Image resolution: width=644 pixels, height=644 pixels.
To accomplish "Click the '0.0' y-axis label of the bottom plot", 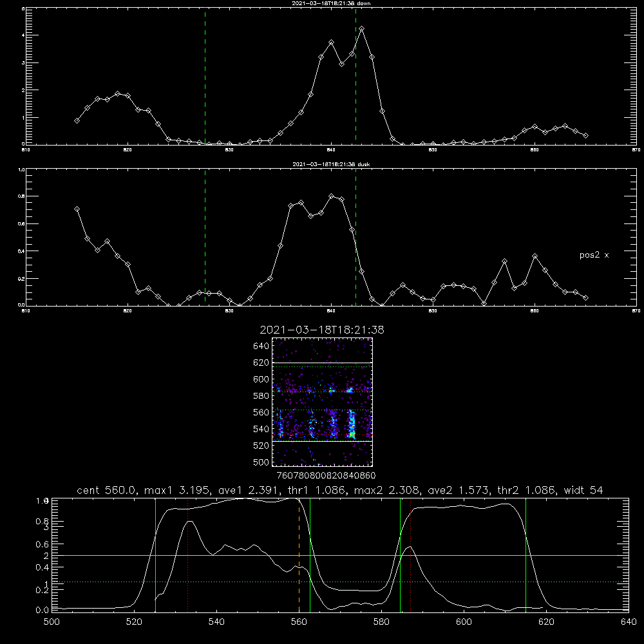I will [43, 611].
